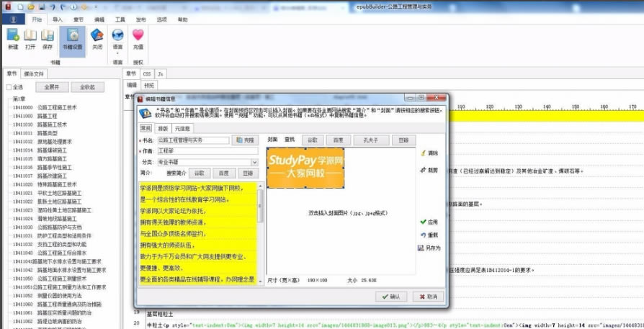Screen dimensions: 644x329
Task: Click Baidu (百度) in the Search Intro (搜索简介) row
Action: pyautogui.click(x=224, y=173)
